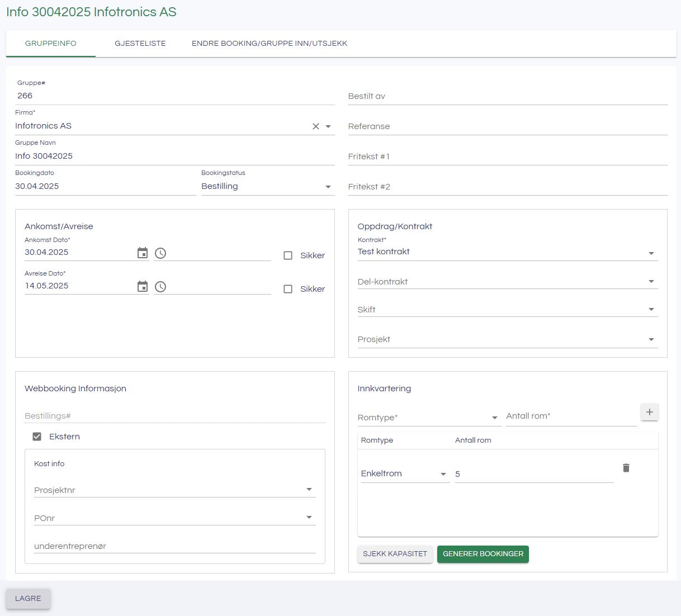Open time picker for arrival

click(x=160, y=253)
